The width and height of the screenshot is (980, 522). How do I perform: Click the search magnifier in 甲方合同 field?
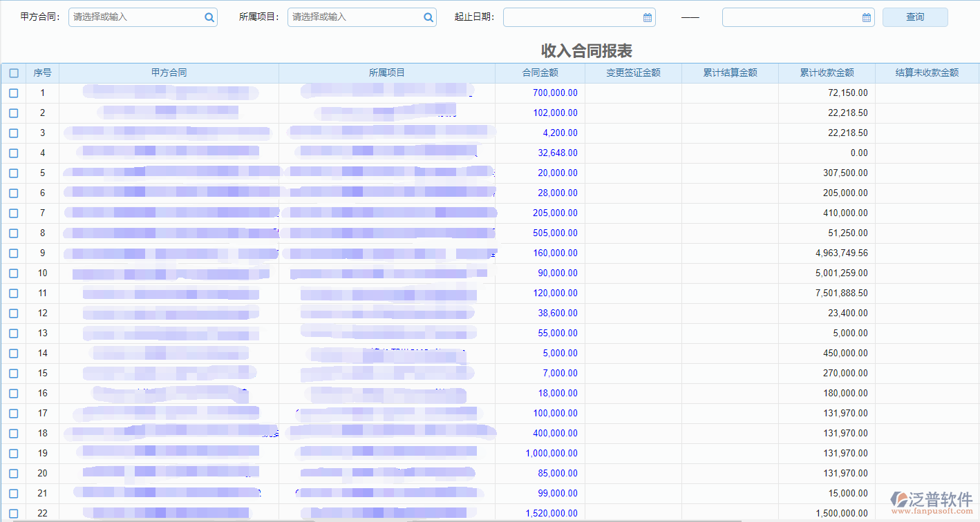[209, 17]
